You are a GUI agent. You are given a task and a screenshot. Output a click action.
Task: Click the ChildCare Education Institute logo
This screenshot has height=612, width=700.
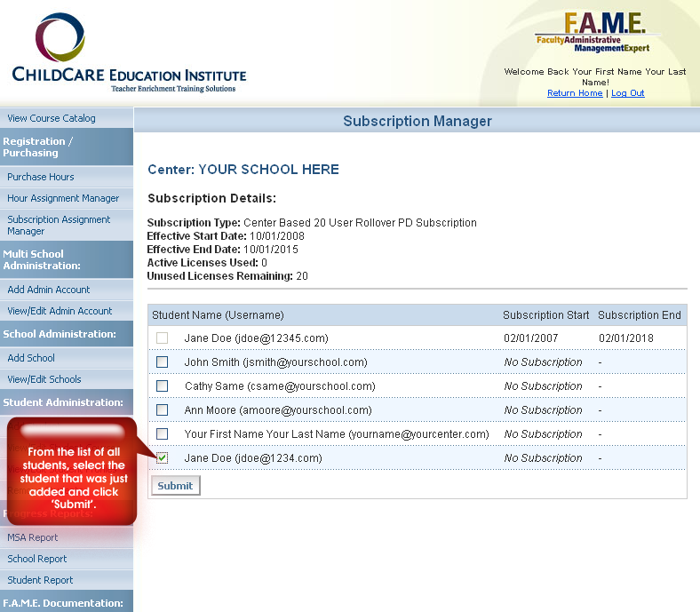(x=129, y=52)
